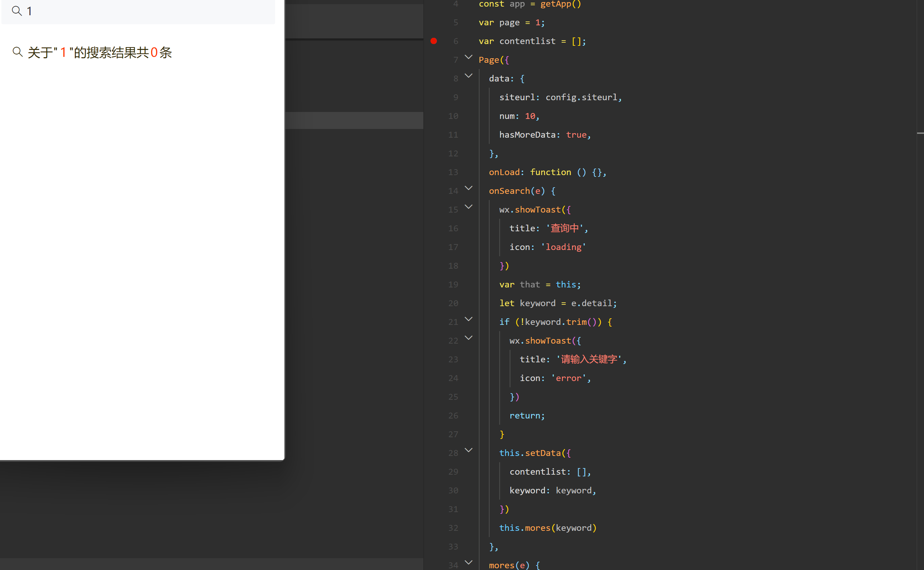The height and width of the screenshot is (570, 924).
Task: Fold the data object at line 8
Action: [468, 76]
